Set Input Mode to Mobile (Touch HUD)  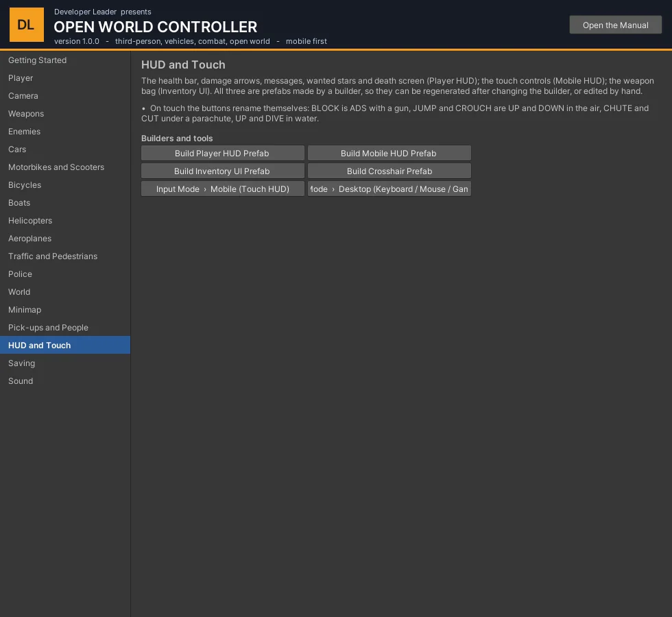click(x=222, y=189)
